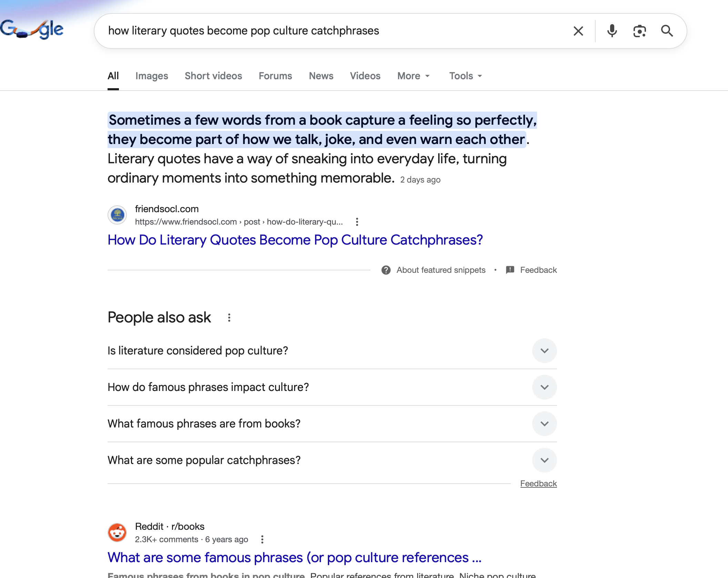Image resolution: width=728 pixels, height=578 pixels.
Task: Open 'How Do Literary Quotes Become Pop Culture Catchphrases?' link
Action: coord(295,240)
